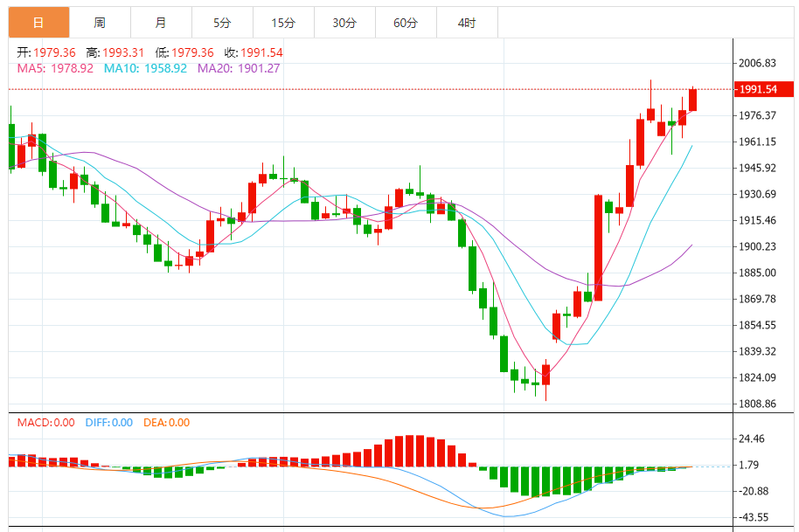Screen dimensions: 799x532
Task: Click the 低:1979.36 low price text
Action: pyautogui.click(x=184, y=52)
